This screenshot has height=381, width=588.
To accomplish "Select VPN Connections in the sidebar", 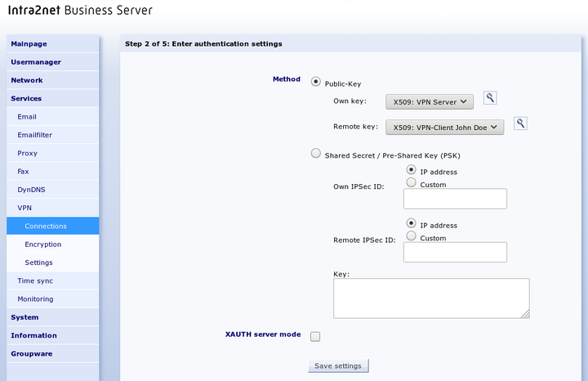I will (53, 226).
